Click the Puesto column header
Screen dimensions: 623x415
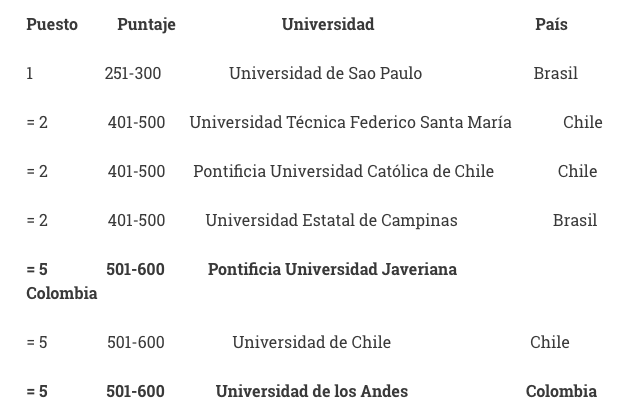coord(52,24)
